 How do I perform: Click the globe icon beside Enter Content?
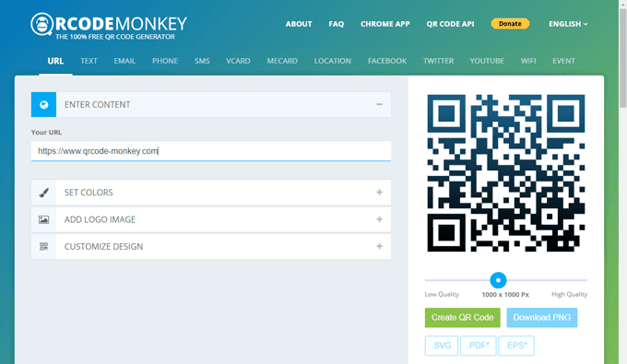click(43, 105)
